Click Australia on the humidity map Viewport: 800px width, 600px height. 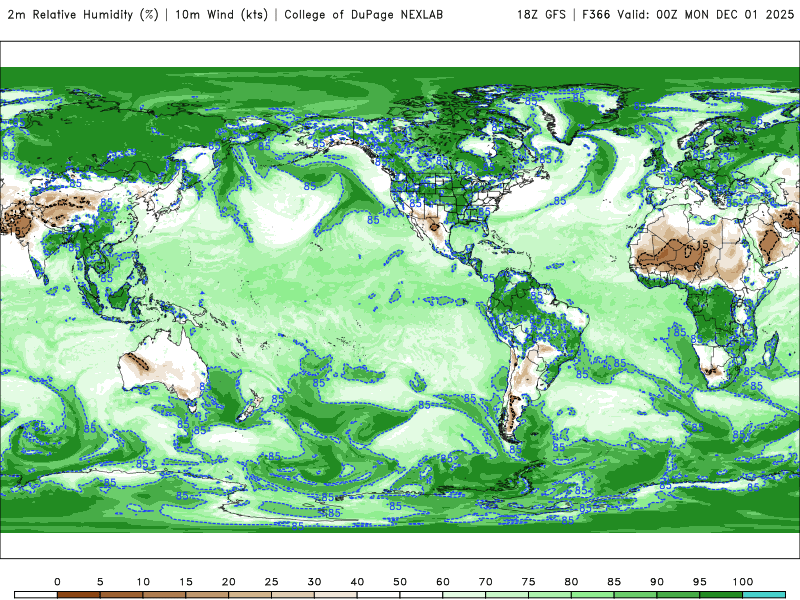163,367
